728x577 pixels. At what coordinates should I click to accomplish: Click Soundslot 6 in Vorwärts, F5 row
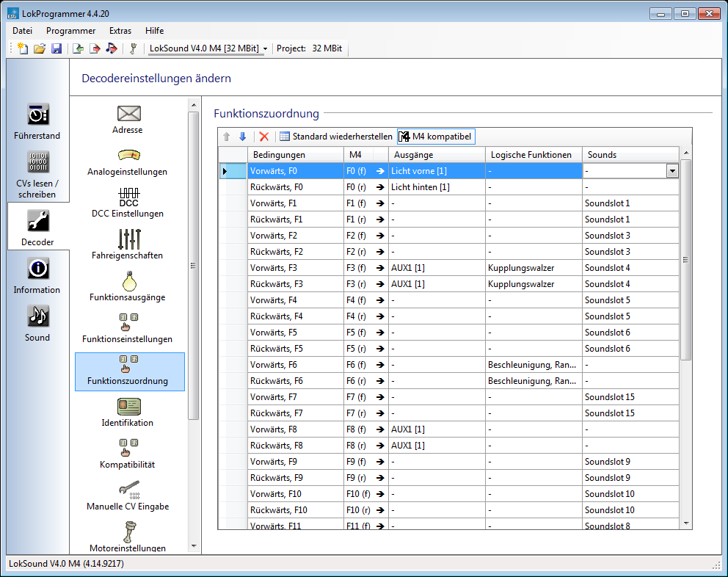tap(630, 332)
